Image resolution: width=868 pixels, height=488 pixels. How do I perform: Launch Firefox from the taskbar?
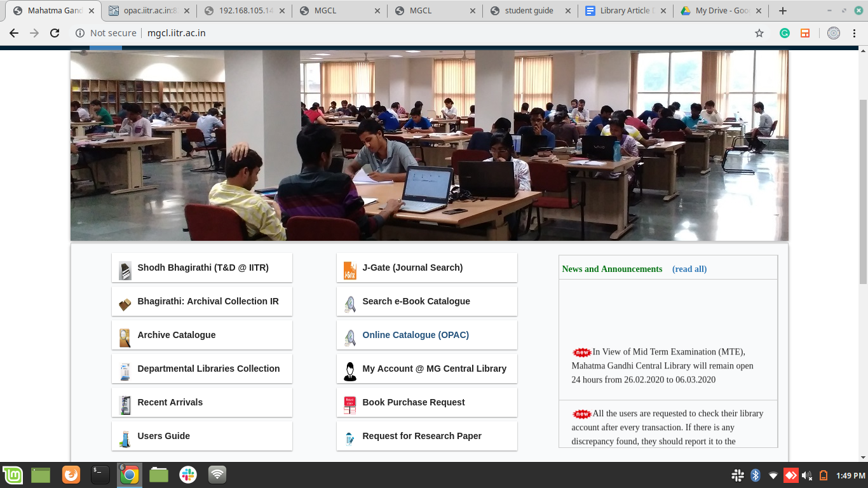[71, 475]
